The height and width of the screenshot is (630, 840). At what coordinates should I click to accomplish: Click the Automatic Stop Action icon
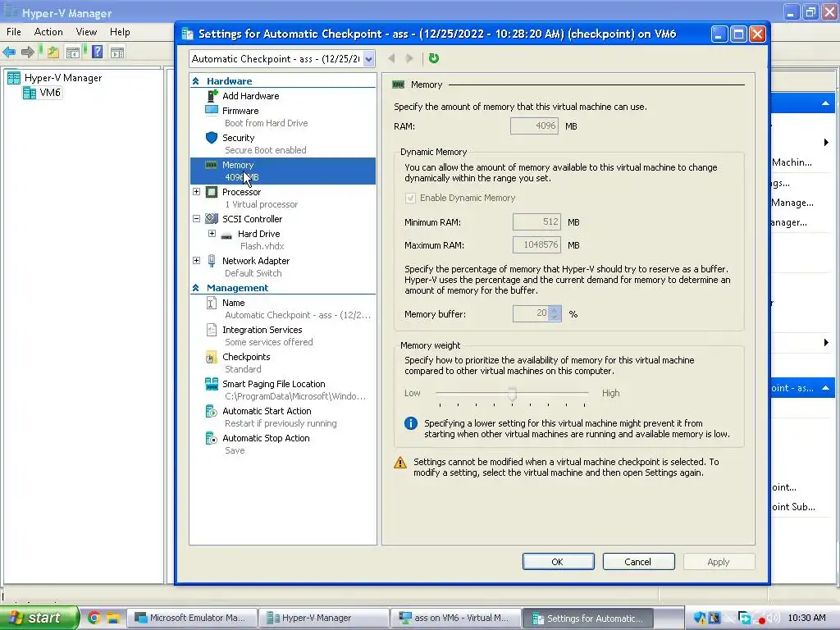click(212, 438)
